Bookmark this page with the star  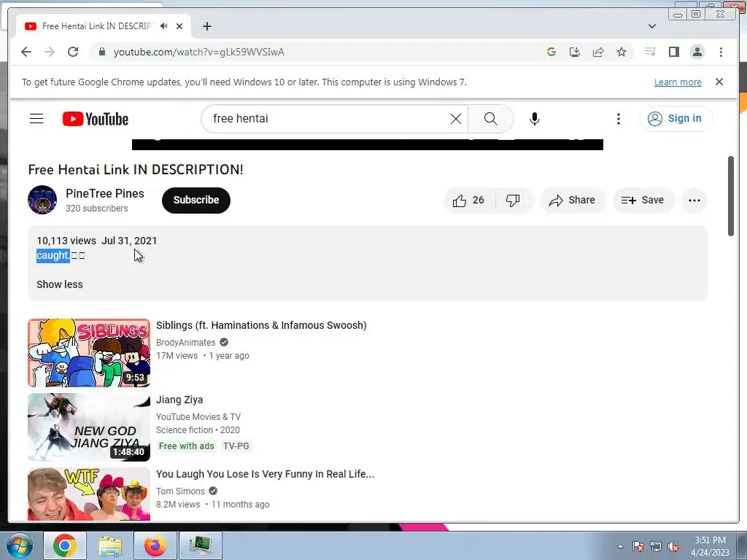click(x=622, y=52)
